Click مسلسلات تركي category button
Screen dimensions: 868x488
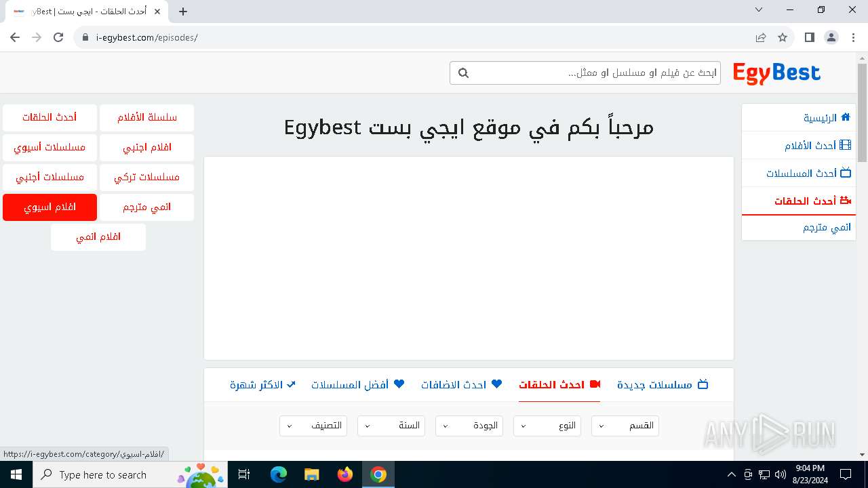pos(147,178)
